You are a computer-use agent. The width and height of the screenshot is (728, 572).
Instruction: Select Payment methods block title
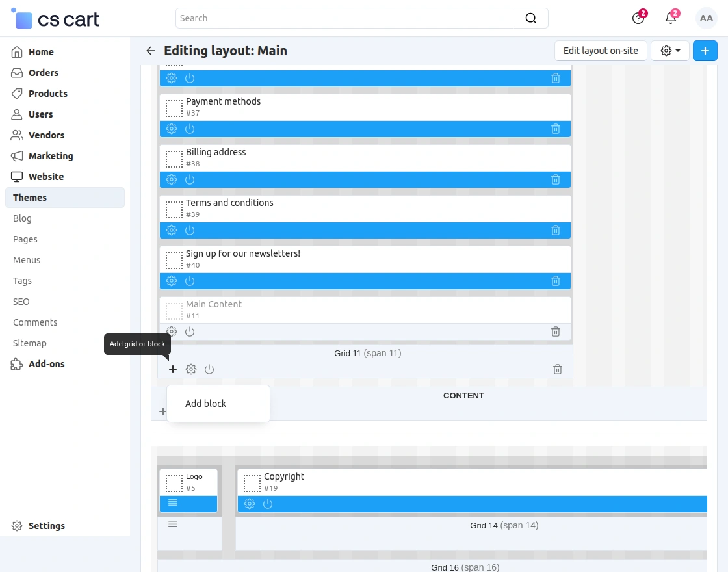tap(224, 101)
